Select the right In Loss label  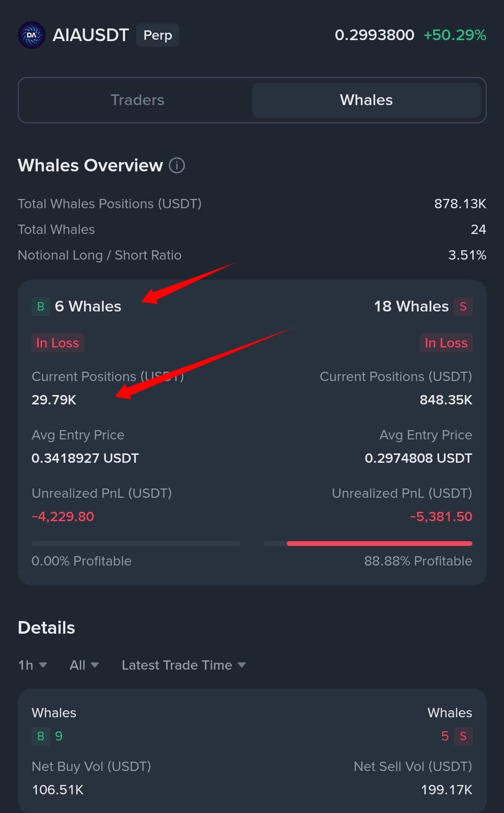(446, 343)
